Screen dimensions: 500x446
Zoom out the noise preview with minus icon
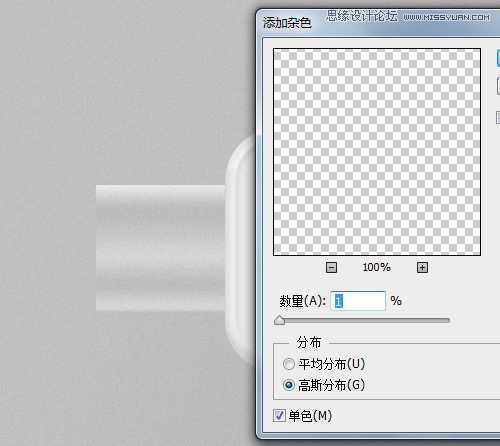331,267
